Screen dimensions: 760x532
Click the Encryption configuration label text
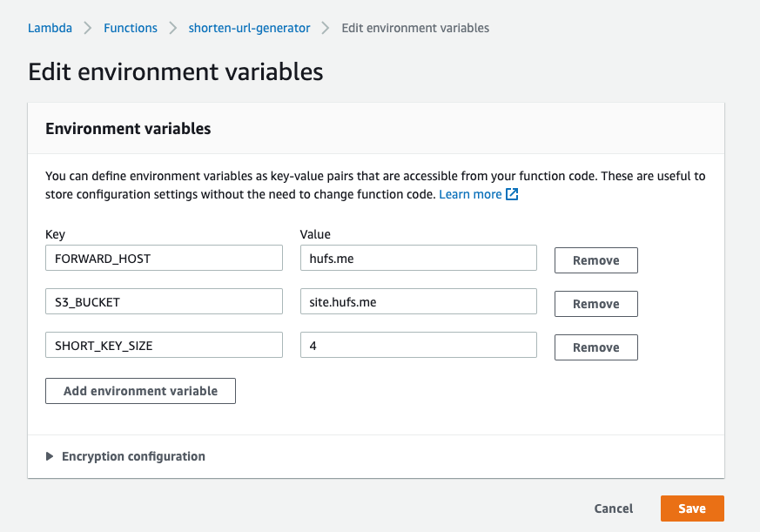[x=133, y=456]
